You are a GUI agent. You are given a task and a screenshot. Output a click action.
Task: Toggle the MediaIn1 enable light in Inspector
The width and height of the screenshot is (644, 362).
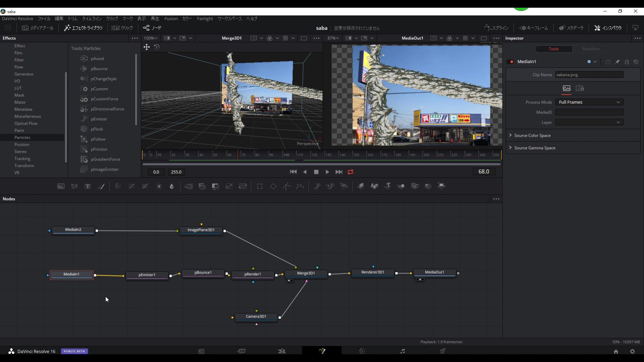click(x=512, y=62)
